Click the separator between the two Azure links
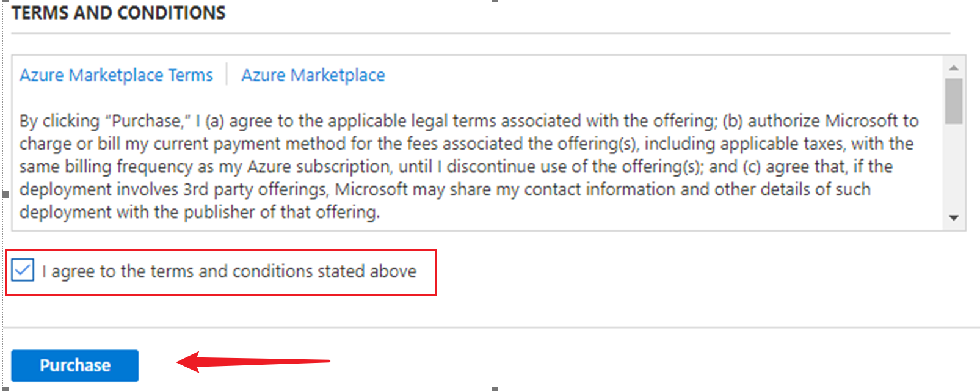This screenshot has height=391, width=980. pos(227,75)
